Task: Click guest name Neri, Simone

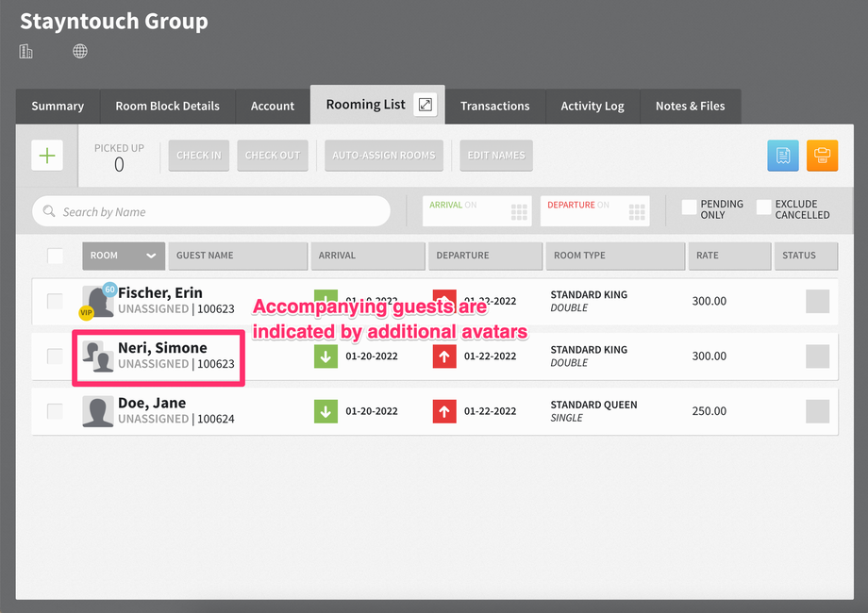Action: point(162,348)
